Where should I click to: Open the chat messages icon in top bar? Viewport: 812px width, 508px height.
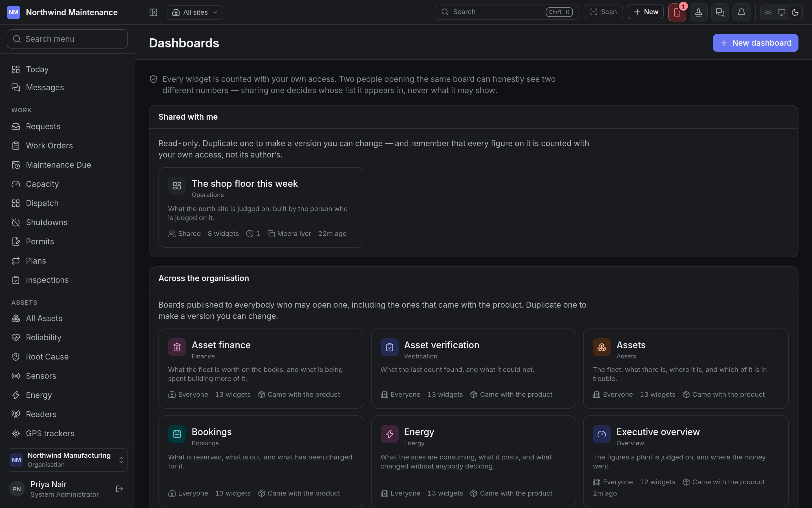(720, 12)
